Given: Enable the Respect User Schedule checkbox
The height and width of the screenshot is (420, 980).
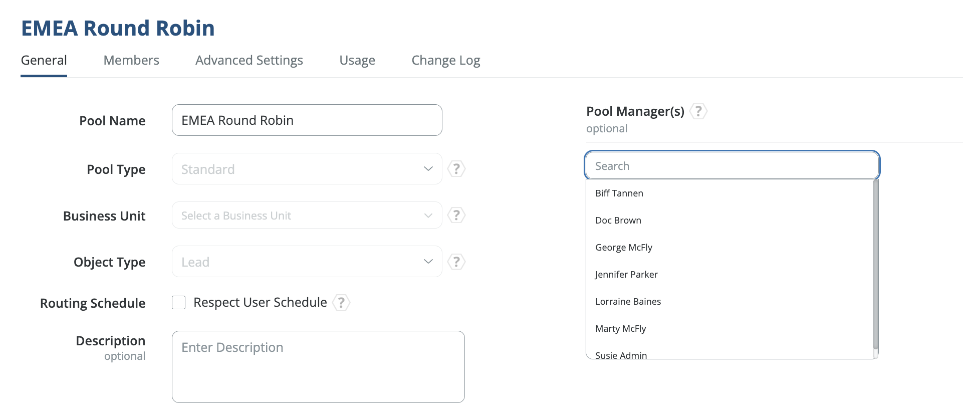Looking at the screenshot, I should [179, 302].
